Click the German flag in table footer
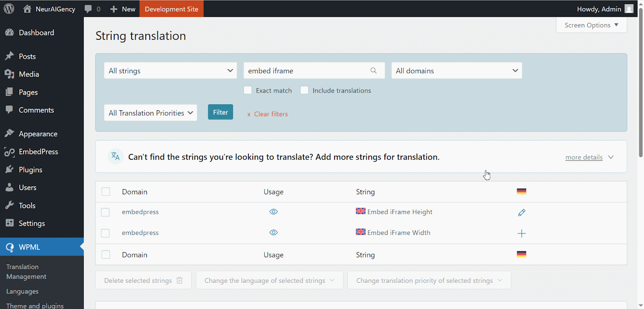This screenshot has height=309, width=644. coord(522,254)
